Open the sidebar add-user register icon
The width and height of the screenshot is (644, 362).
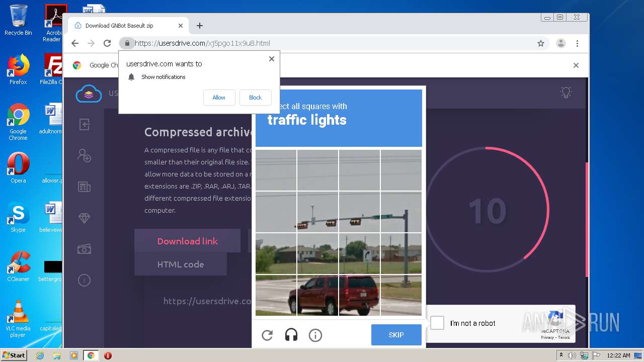(x=84, y=155)
